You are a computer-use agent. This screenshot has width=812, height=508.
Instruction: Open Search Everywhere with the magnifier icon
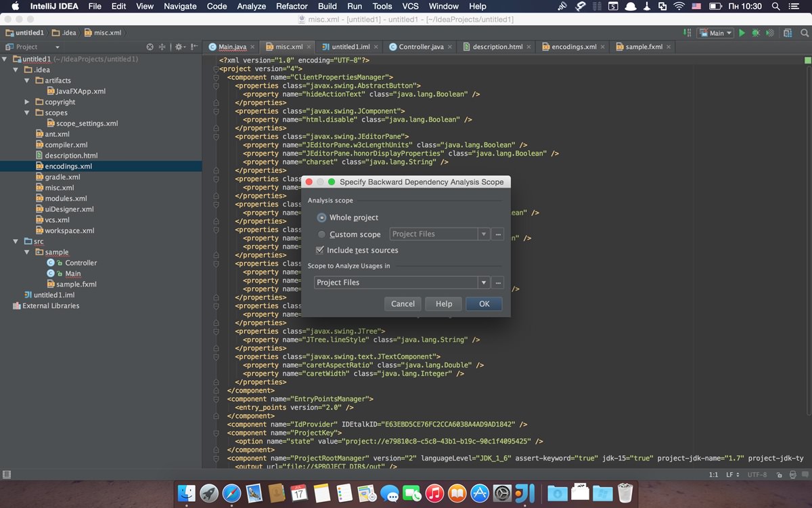pos(804,32)
